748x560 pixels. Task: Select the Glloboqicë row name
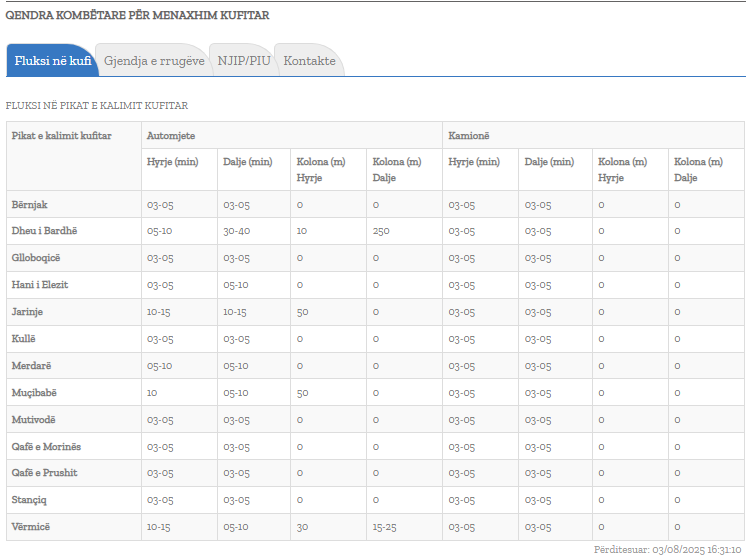36,258
